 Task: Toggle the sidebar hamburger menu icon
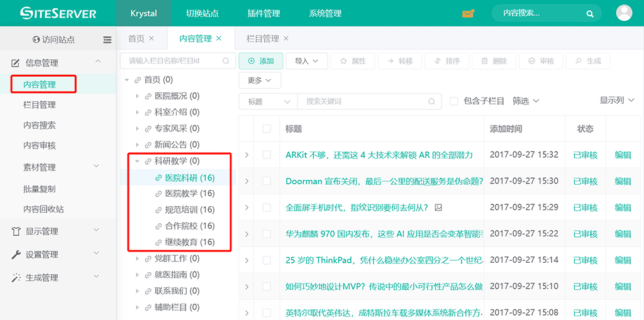[108, 40]
